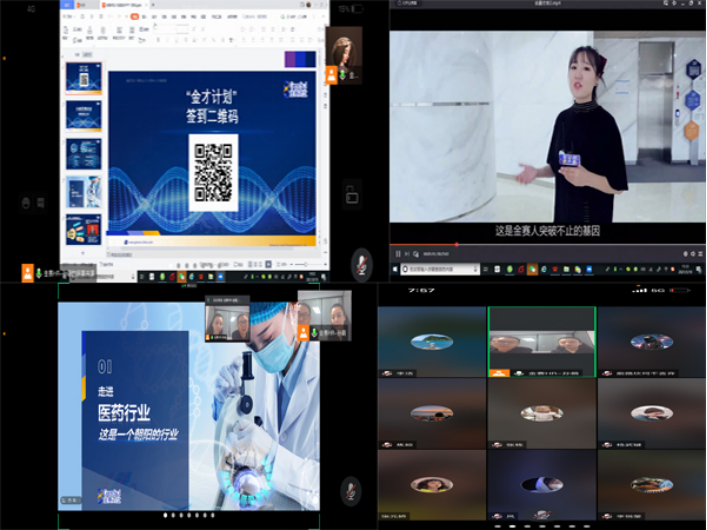Viewport: 707px width, 530px height.
Task: Select the top-left participant tile in the grid
Action: 432,342
